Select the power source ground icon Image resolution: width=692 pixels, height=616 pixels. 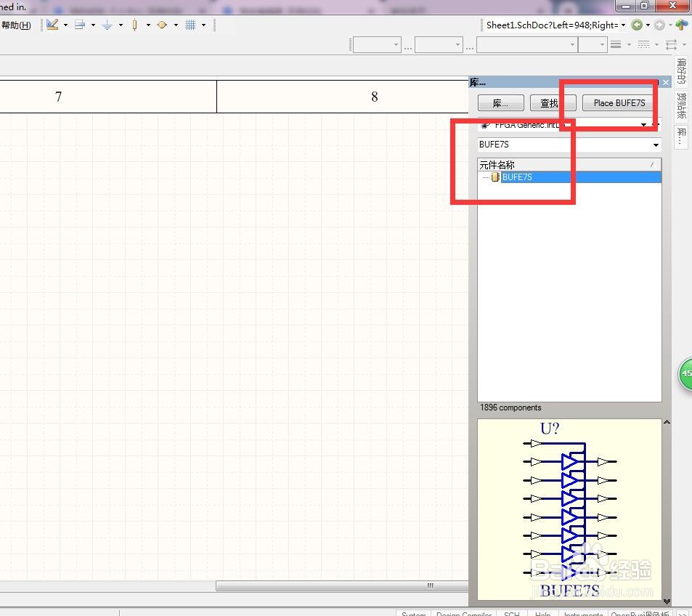[x=107, y=25]
